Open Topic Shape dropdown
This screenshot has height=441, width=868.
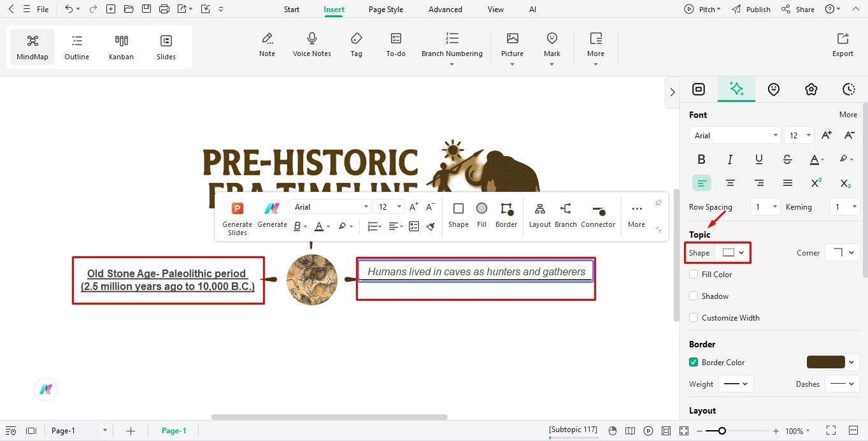(733, 253)
